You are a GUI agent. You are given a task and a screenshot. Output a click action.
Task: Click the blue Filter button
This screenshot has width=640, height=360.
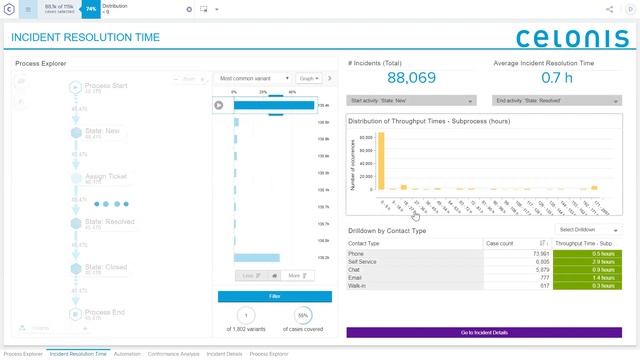pos(275,296)
